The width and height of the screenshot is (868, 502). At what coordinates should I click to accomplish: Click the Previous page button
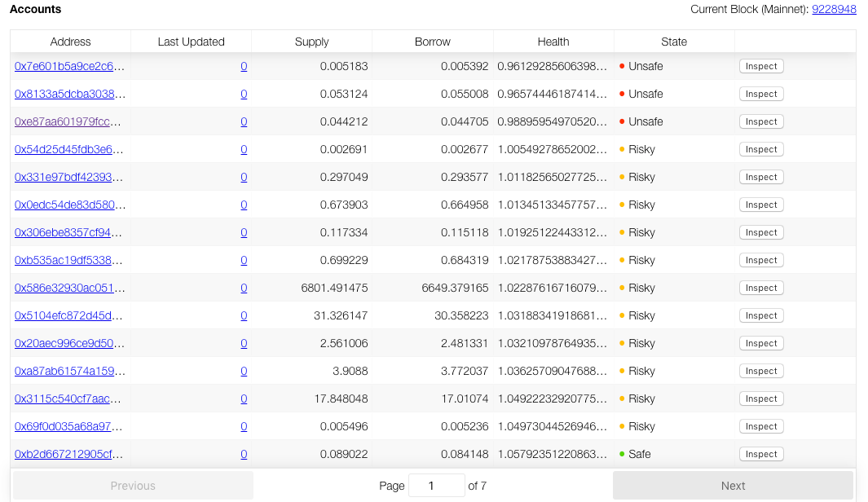coord(133,486)
